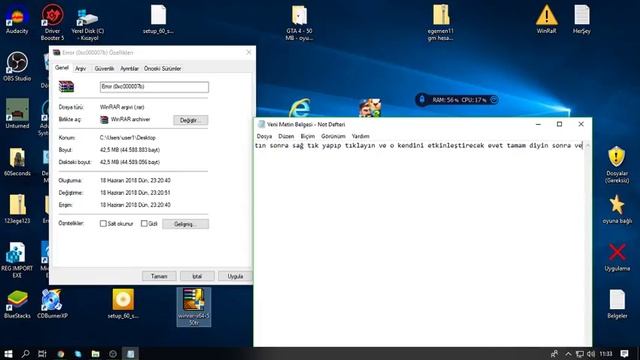Open taskbar search magnifier
Image resolution: width=640 pixels, height=360 pixels.
coord(25,353)
